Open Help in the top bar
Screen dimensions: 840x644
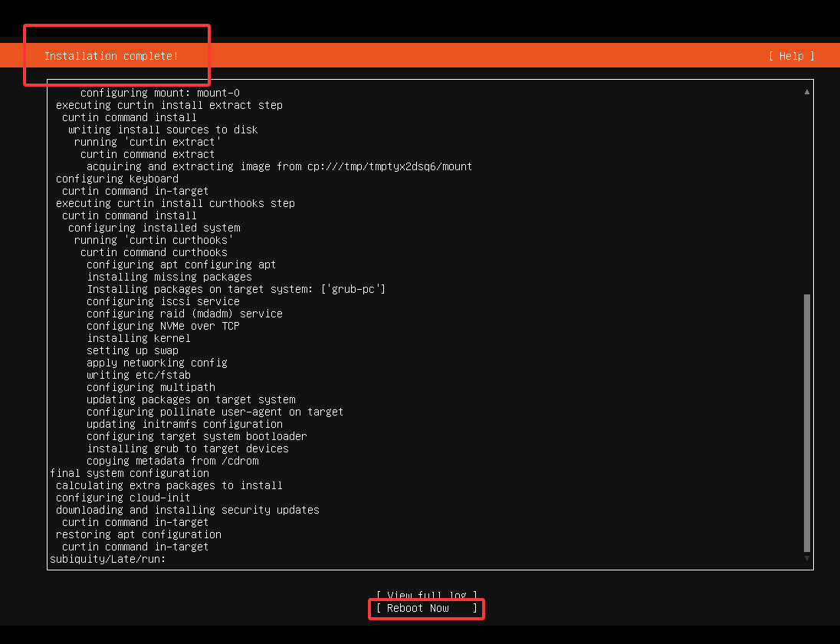pyautogui.click(x=790, y=55)
